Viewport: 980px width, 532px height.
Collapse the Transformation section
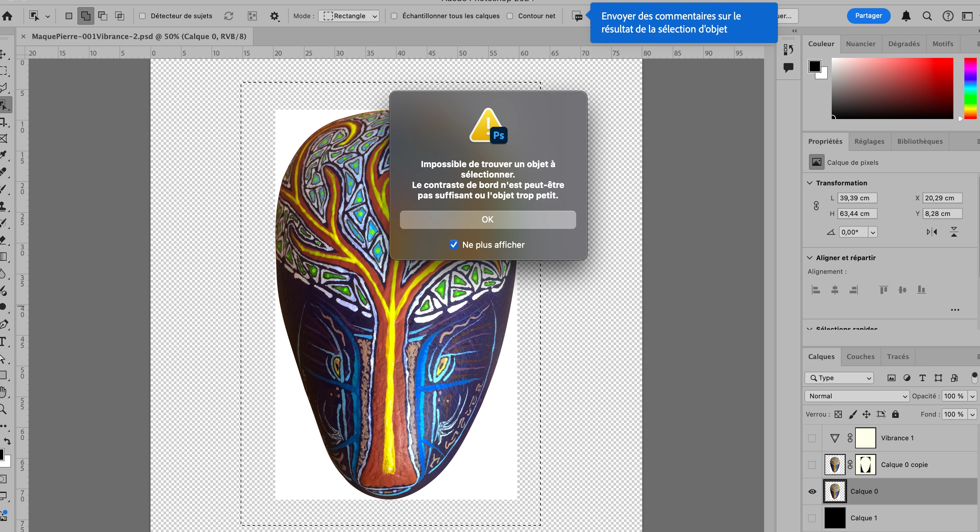coord(810,183)
